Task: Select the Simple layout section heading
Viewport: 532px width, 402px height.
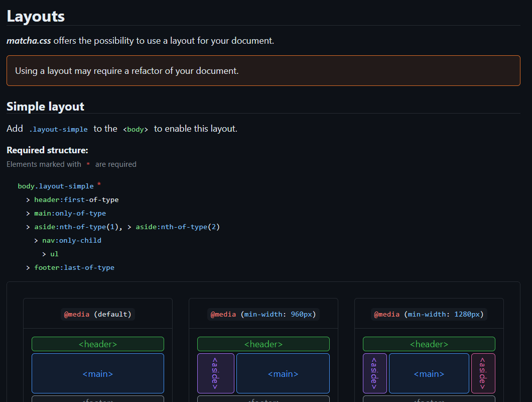Action: point(46,107)
